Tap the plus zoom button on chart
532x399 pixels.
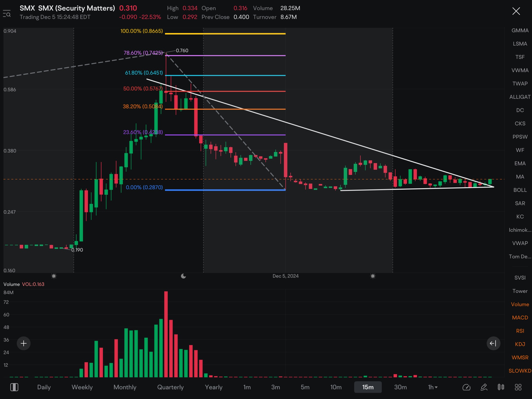tap(24, 343)
